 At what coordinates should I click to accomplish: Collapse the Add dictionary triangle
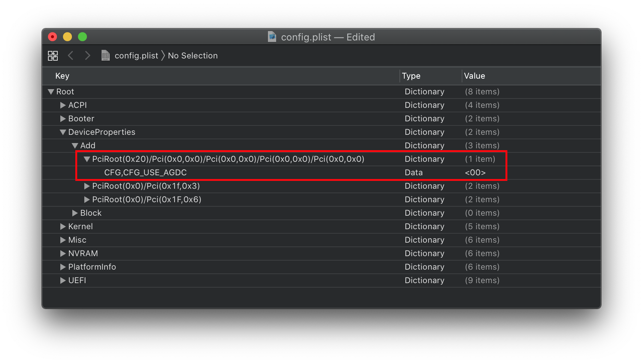tap(75, 146)
